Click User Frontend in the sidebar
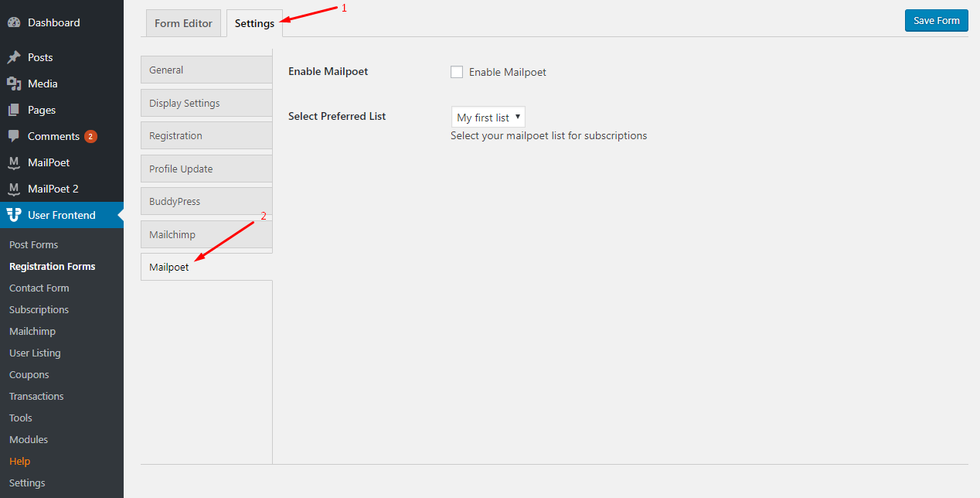This screenshot has height=498, width=980. 62,215
